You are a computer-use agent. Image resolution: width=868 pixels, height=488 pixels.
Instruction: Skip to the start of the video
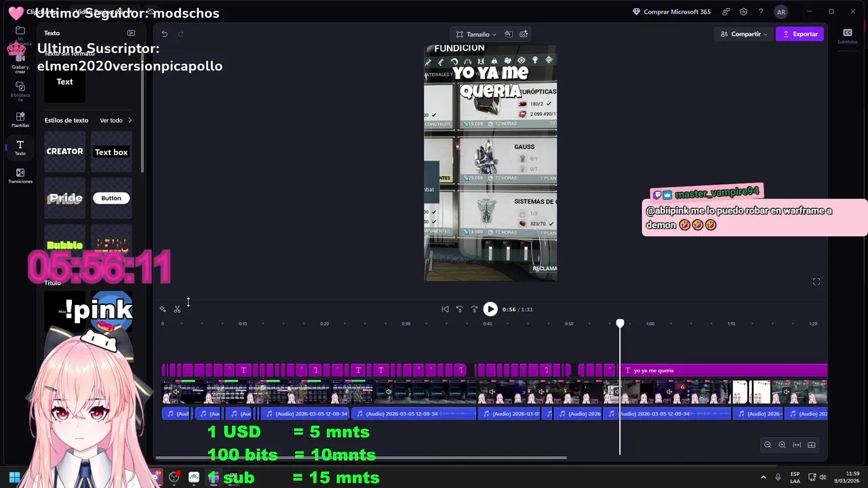(445, 309)
